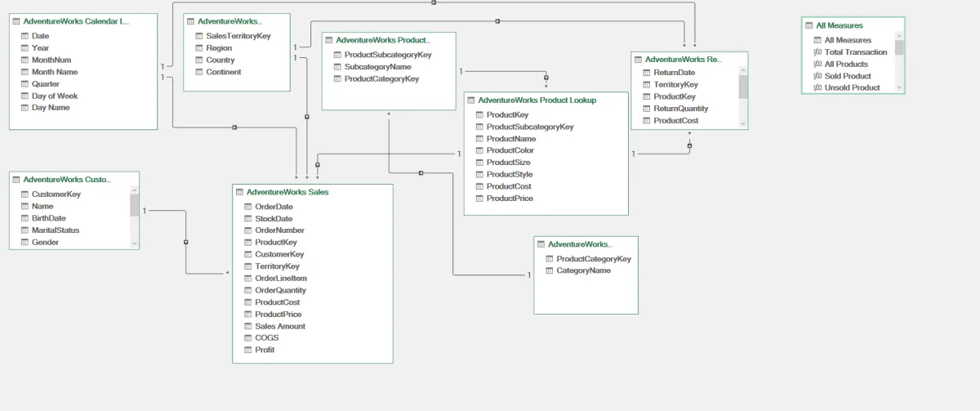980x411 pixels.
Task: Click the column icon next to Profit
Action: click(247, 350)
